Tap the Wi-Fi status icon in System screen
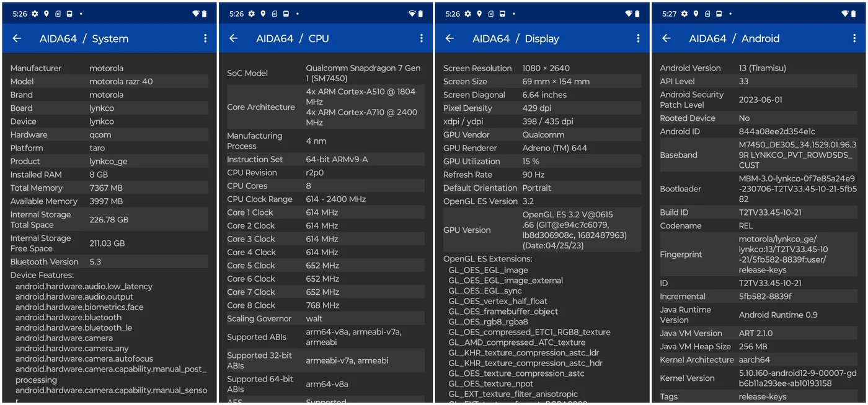 point(196,14)
